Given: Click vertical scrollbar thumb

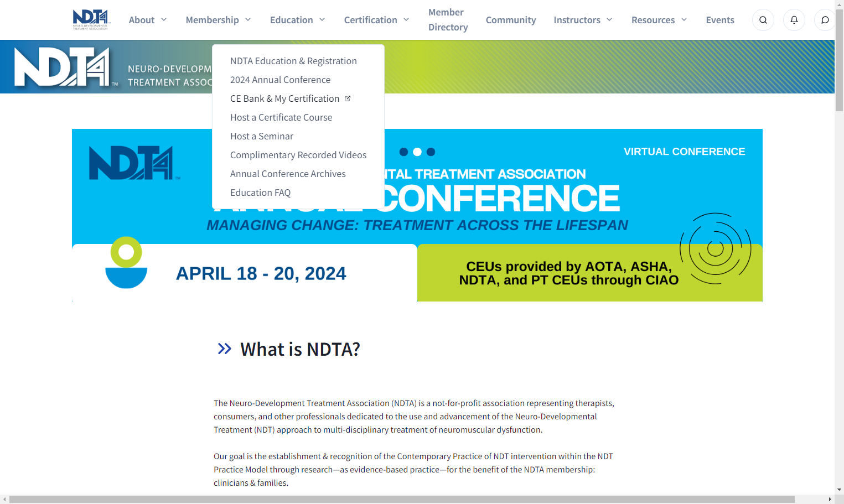Looking at the screenshot, I should click(x=839, y=60).
